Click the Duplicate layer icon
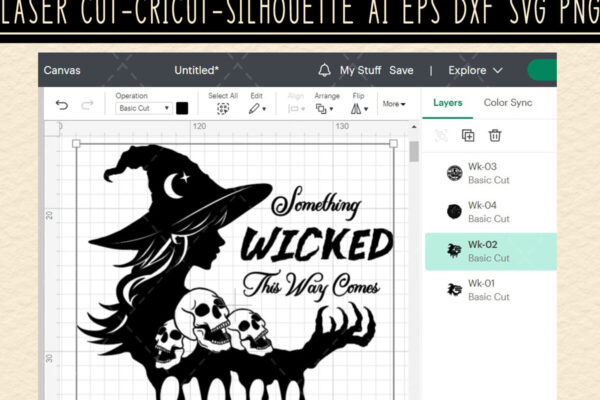 click(468, 136)
